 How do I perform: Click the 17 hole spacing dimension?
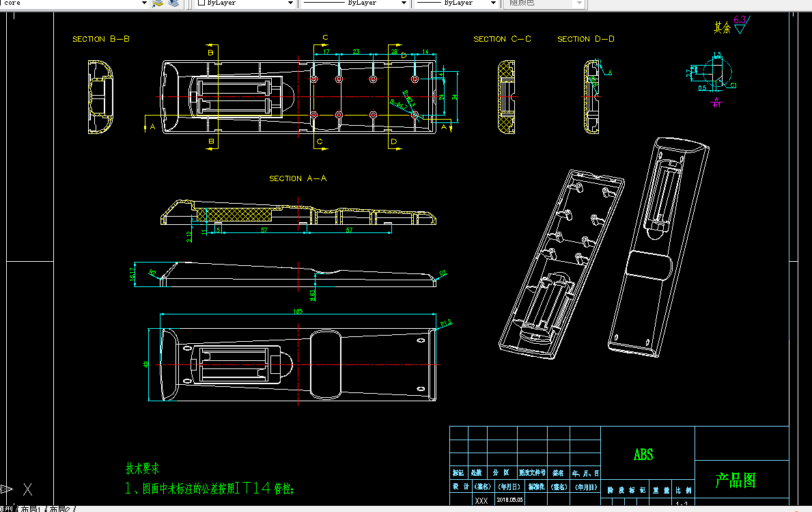click(326, 51)
